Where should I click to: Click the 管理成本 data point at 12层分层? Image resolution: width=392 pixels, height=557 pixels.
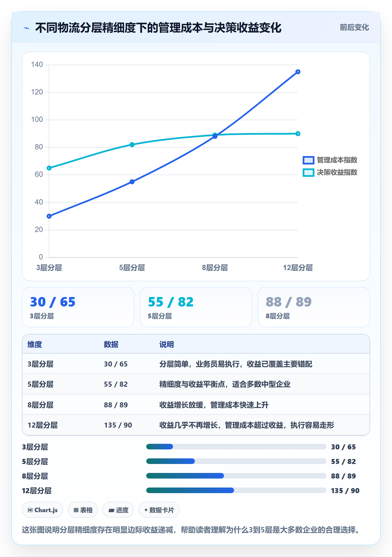click(298, 72)
